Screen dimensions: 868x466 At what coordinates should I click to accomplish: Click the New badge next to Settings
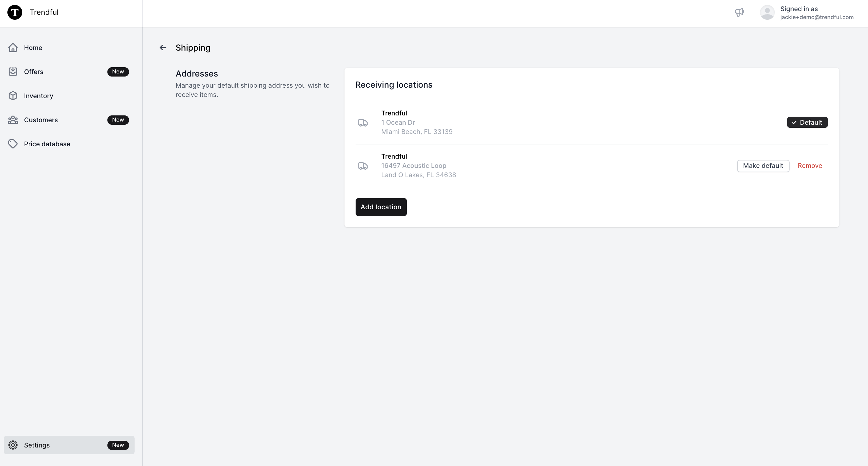118,445
